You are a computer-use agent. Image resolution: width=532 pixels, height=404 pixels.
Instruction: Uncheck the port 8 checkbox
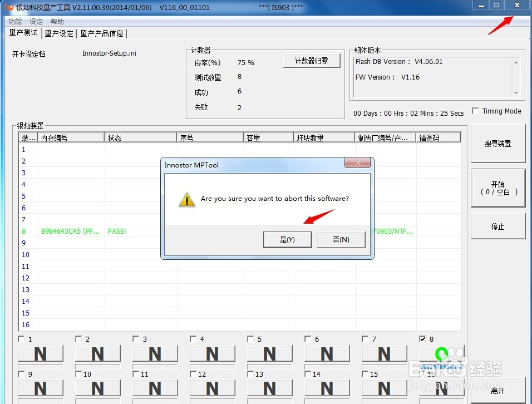422,339
